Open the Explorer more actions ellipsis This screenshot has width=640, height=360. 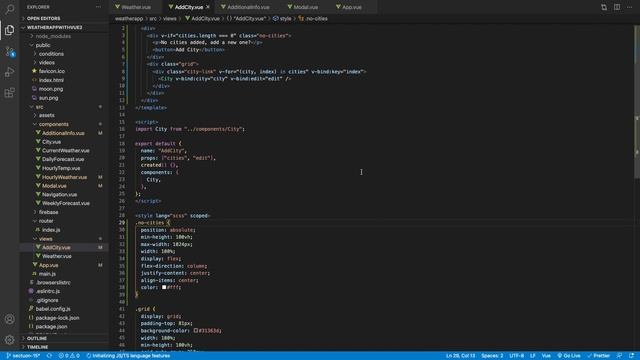(x=98, y=7)
